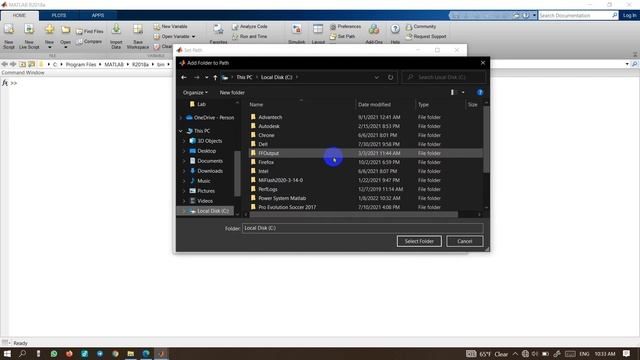Sort by the Name column header
The height and width of the screenshot is (360, 640).
[x=256, y=104]
